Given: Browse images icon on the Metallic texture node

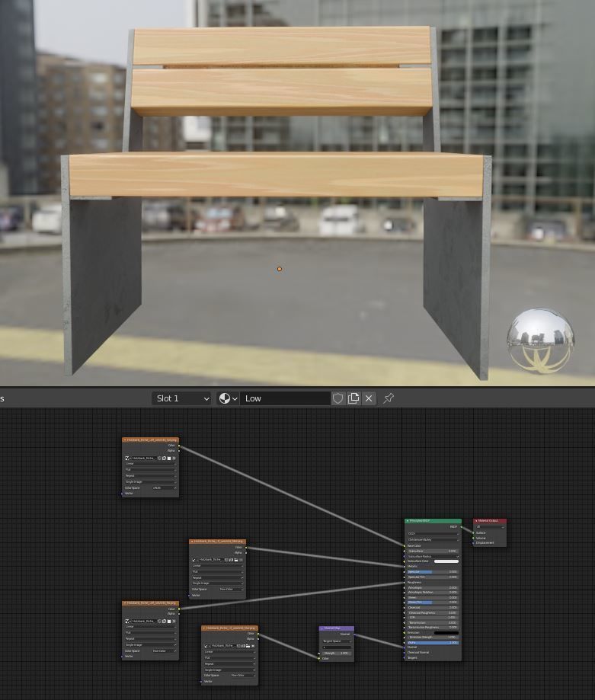Looking at the screenshot, I should click(194, 560).
